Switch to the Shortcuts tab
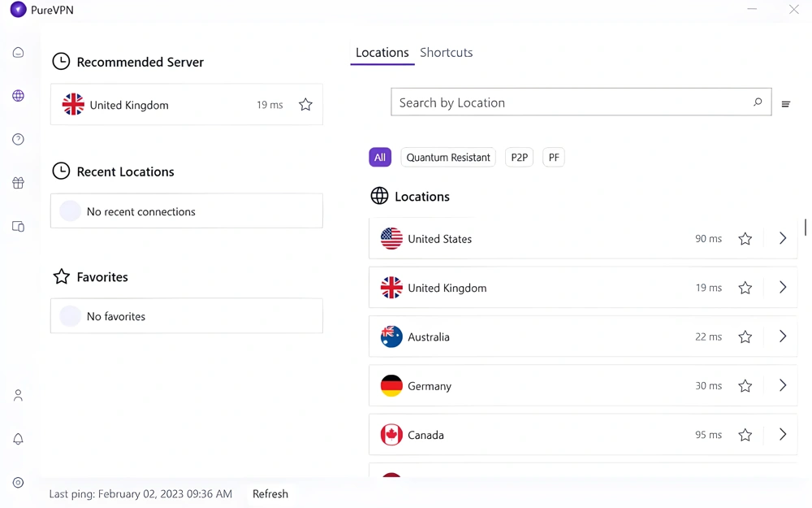812x508 pixels. pyautogui.click(x=447, y=52)
